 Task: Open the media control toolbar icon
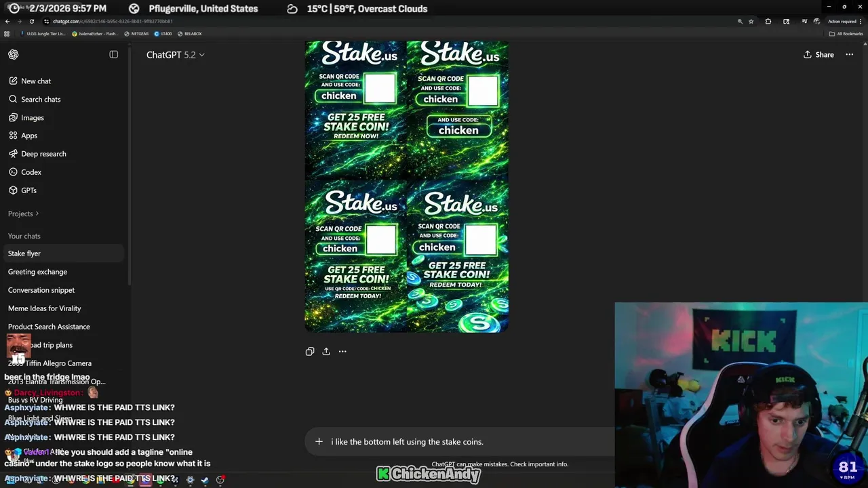804,21
